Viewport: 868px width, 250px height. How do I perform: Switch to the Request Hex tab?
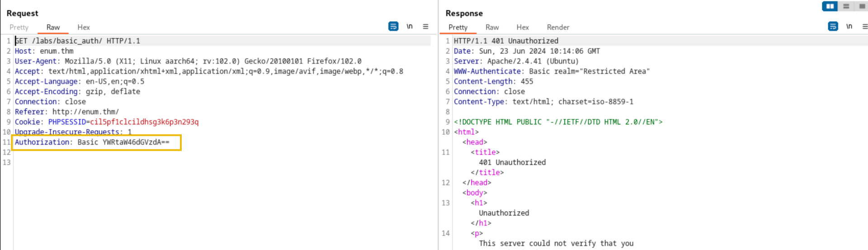pos(84,28)
